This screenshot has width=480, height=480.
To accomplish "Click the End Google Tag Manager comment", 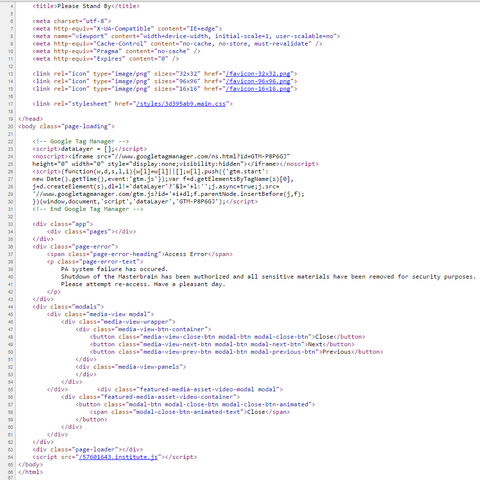I will pos(88,209).
